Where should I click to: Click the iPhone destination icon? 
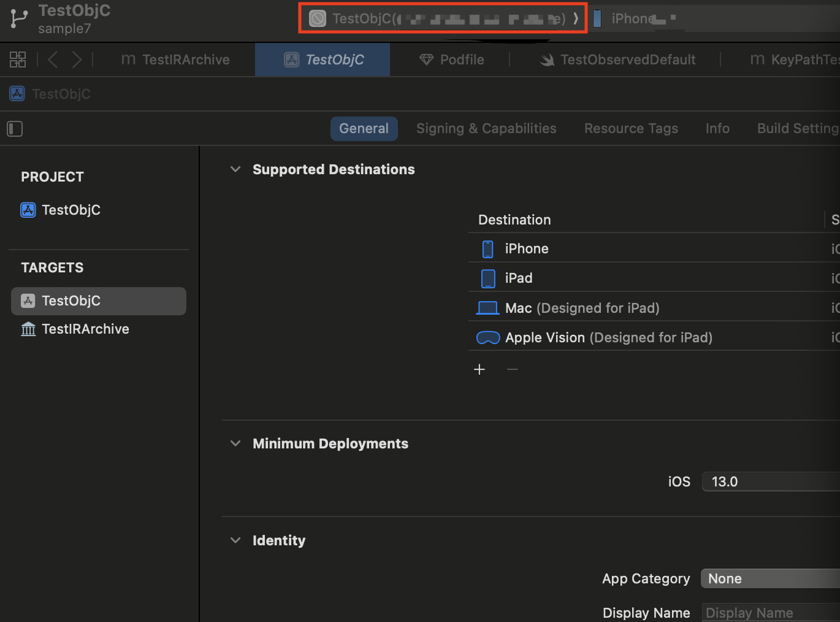pos(488,248)
